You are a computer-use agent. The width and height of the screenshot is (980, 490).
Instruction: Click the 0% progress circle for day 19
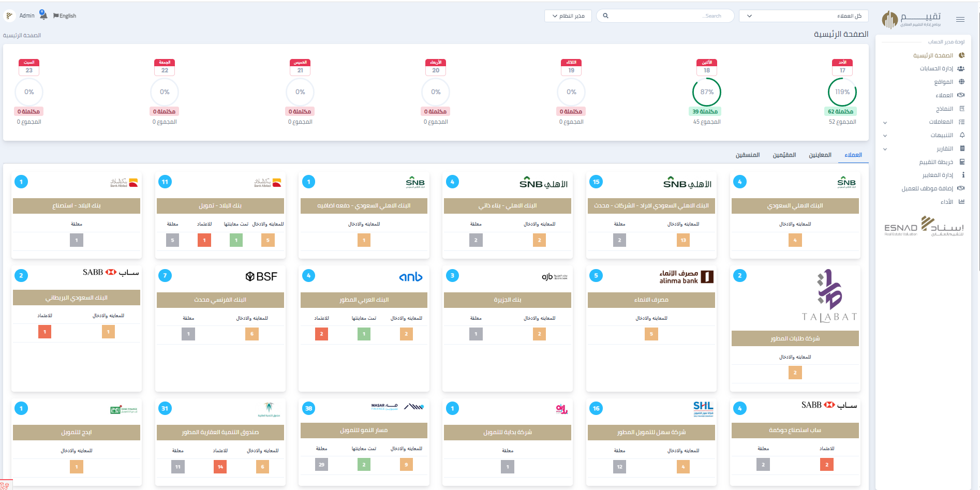pyautogui.click(x=571, y=92)
